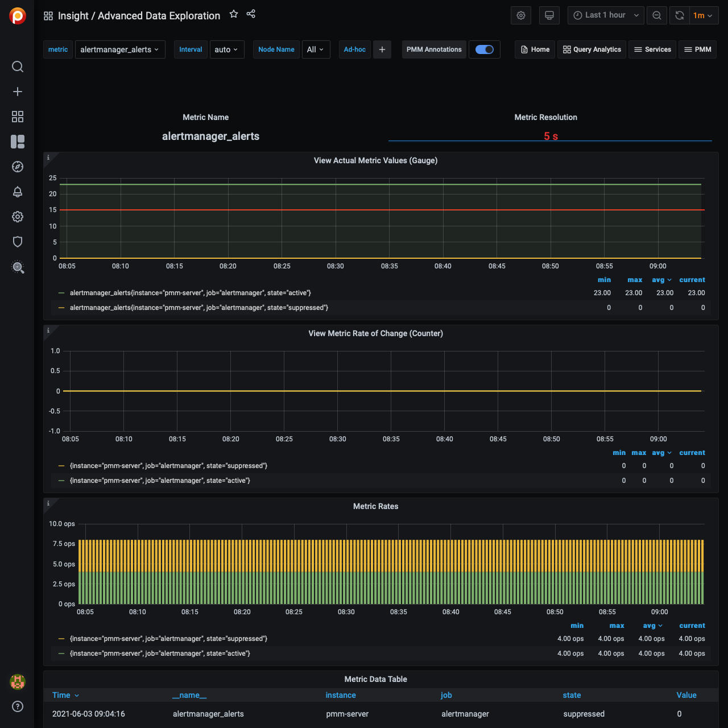Image resolution: width=728 pixels, height=728 pixels.
Task: Open the search icon in the sidebar
Action: click(x=18, y=67)
